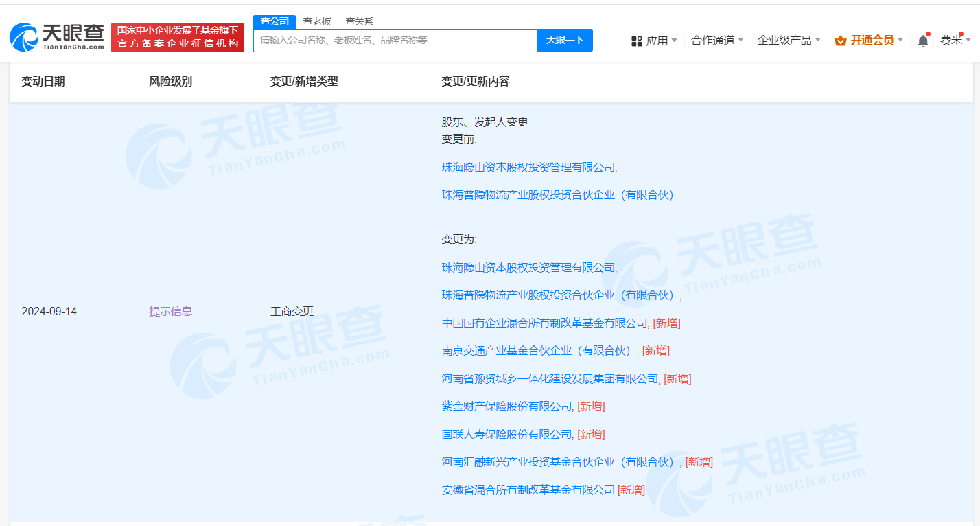Open 国联人寿保险股份有限公司 link
Screen dimensions: 980x526
[x=506, y=434]
